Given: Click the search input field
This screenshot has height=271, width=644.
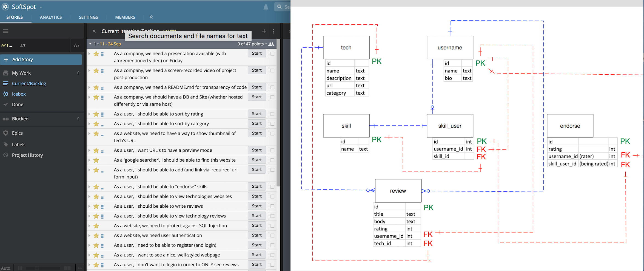Looking at the screenshot, I should click(x=283, y=7).
